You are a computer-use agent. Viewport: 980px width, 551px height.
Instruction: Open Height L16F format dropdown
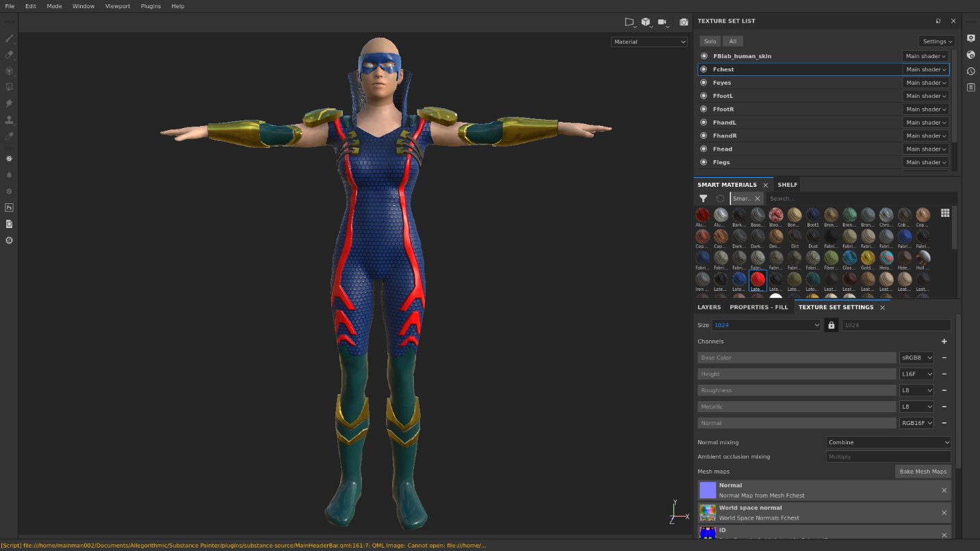tap(916, 374)
